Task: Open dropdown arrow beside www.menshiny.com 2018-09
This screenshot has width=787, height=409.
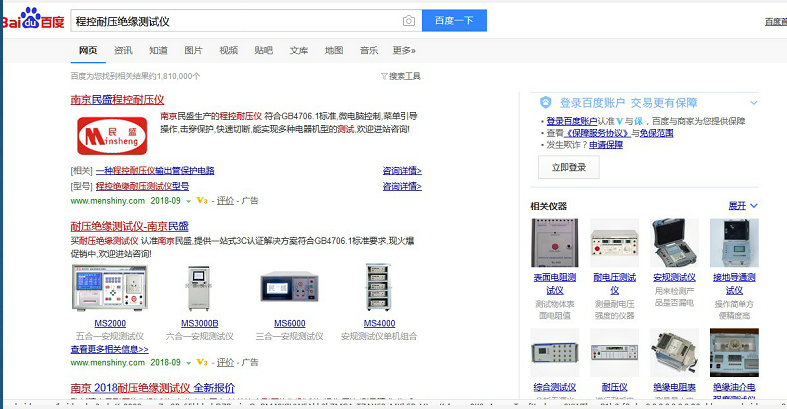Action: pos(189,201)
